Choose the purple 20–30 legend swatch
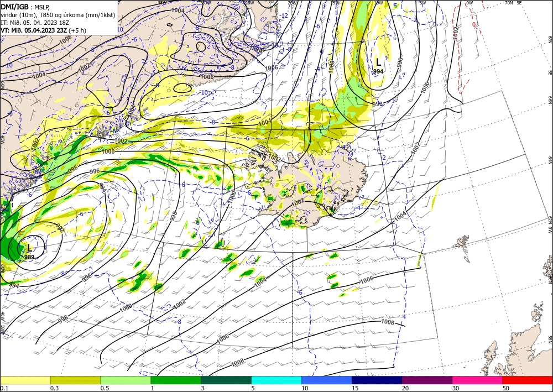Image resolution: width=553 pixels, height=392 pixels. pos(427,380)
